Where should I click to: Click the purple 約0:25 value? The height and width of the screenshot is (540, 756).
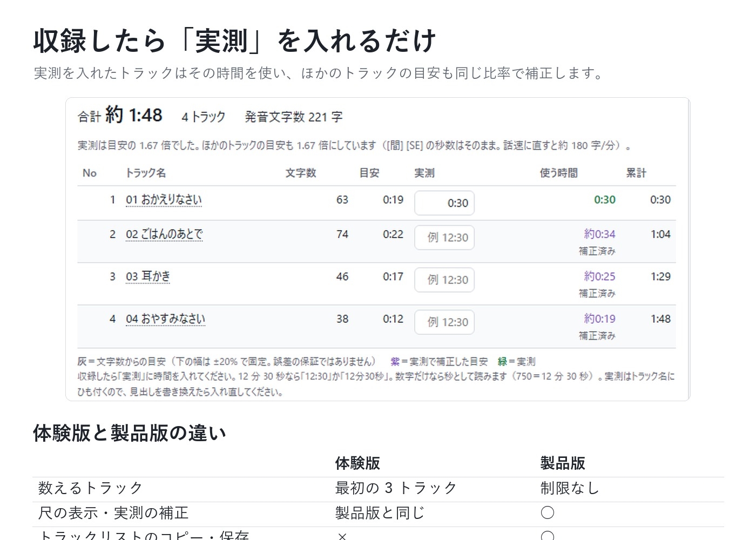pyautogui.click(x=599, y=276)
